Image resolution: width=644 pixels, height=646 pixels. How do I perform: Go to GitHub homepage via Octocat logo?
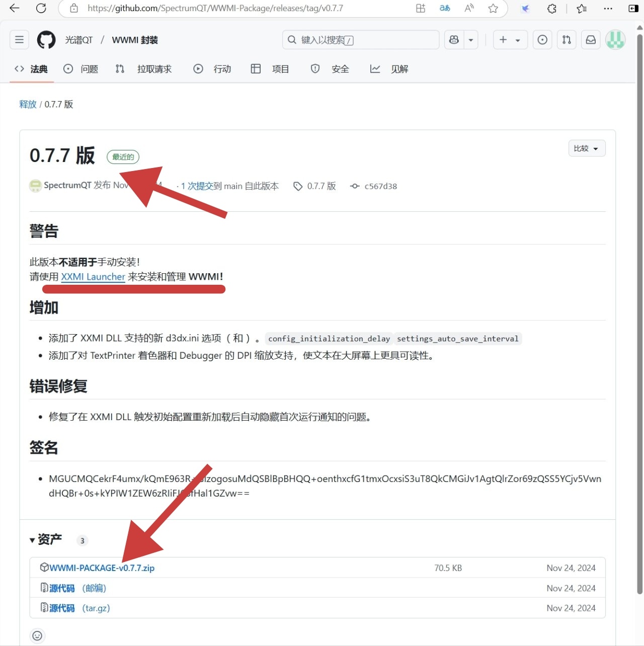point(46,40)
